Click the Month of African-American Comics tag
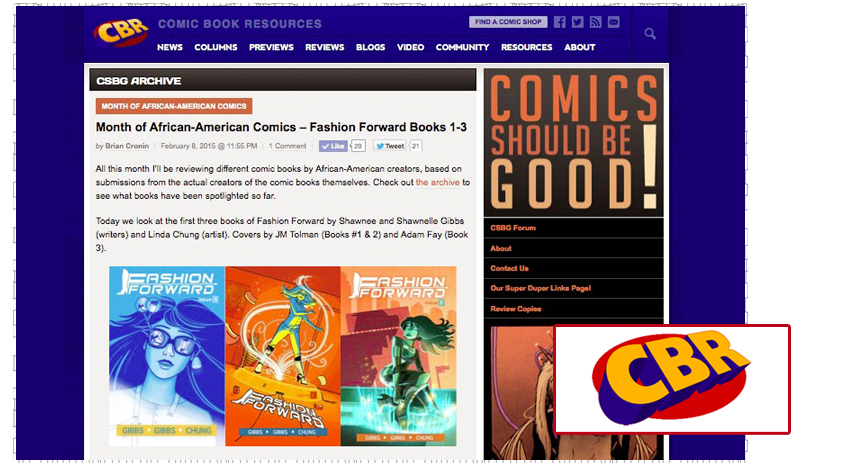 coord(174,106)
